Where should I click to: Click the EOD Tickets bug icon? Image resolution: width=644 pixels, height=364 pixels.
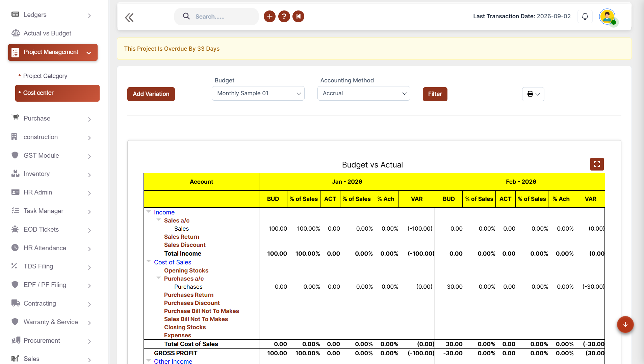(15, 229)
